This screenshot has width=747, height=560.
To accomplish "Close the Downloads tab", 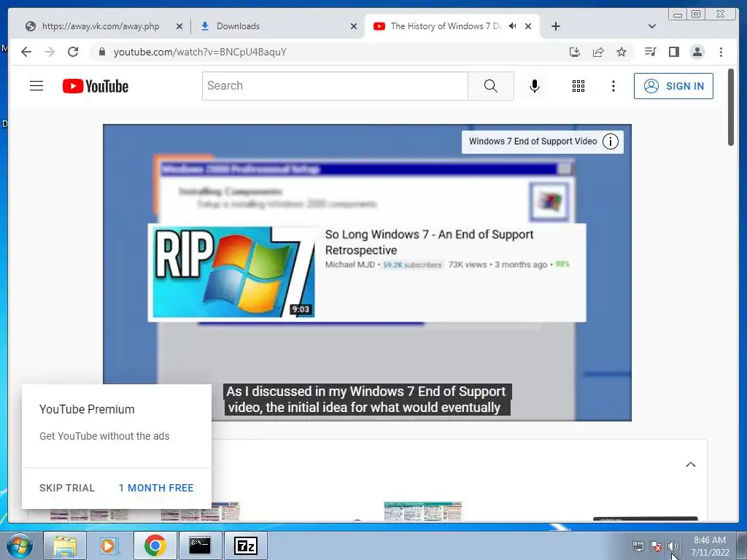I will click(x=354, y=26).
